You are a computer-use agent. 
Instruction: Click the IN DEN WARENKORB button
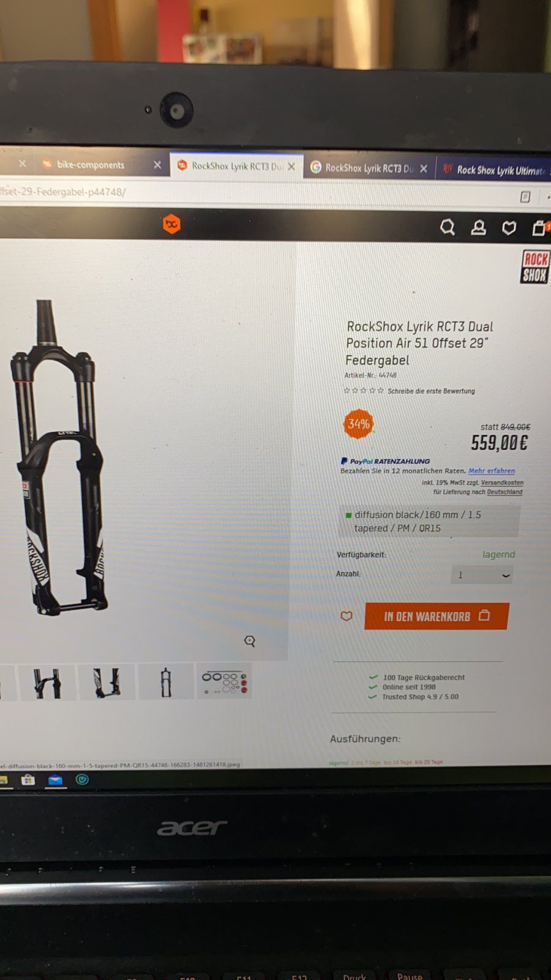[x=437, y=616]
